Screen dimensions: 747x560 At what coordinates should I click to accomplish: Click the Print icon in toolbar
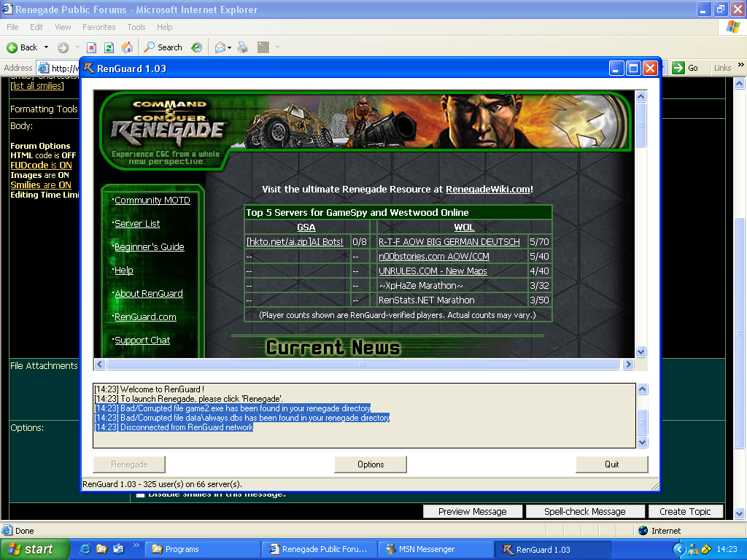(243, 47)
